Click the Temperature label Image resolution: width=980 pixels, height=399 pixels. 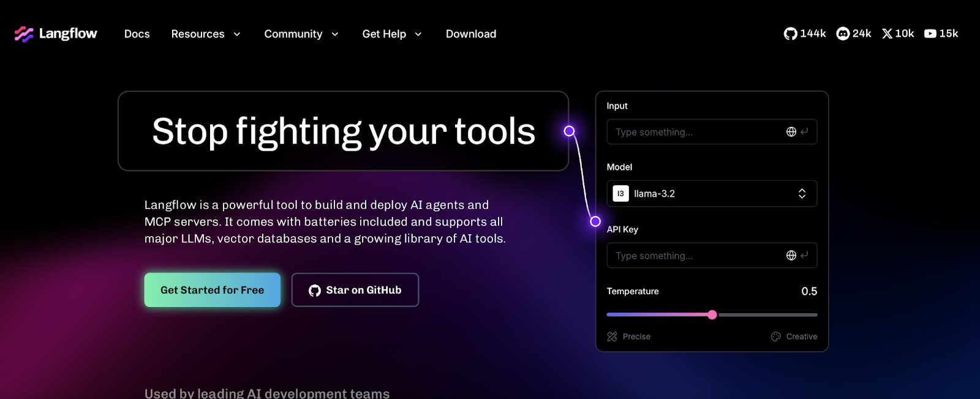click(633, 291)
